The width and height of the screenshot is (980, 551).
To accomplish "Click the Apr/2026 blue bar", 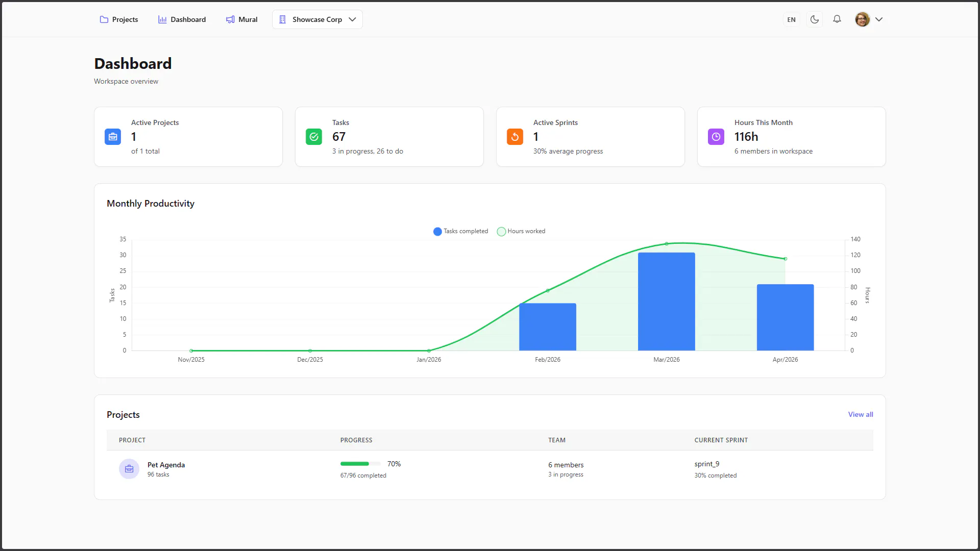I will 785,317.
